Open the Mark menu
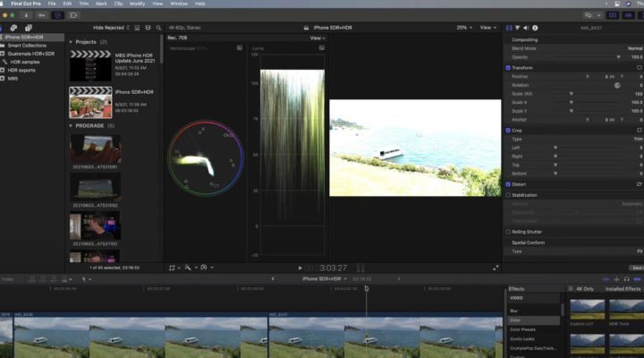 (101, 4)
